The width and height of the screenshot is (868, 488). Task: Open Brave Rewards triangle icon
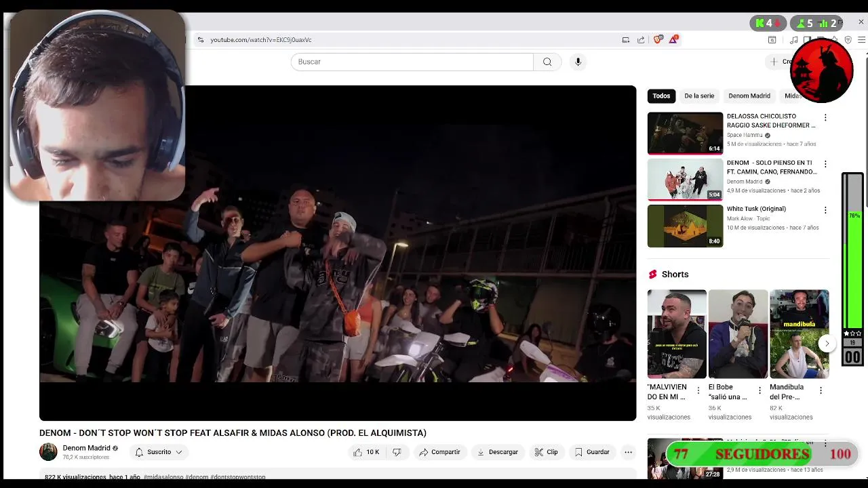673,40
